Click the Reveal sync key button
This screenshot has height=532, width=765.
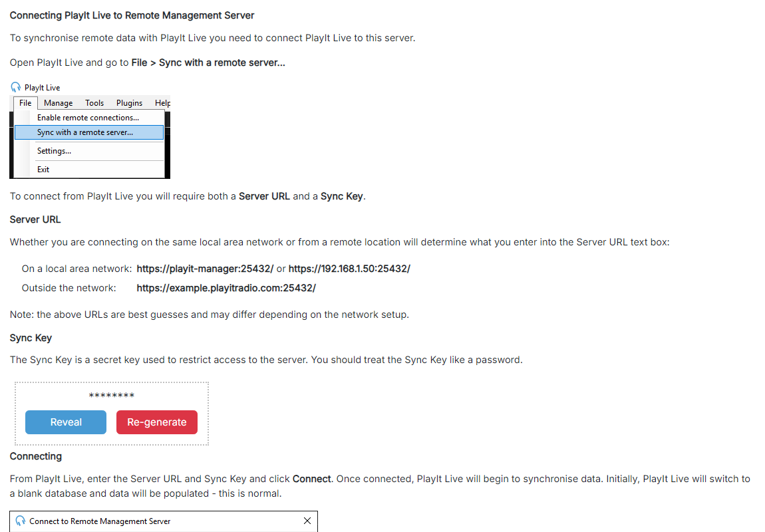click(66, 422)
